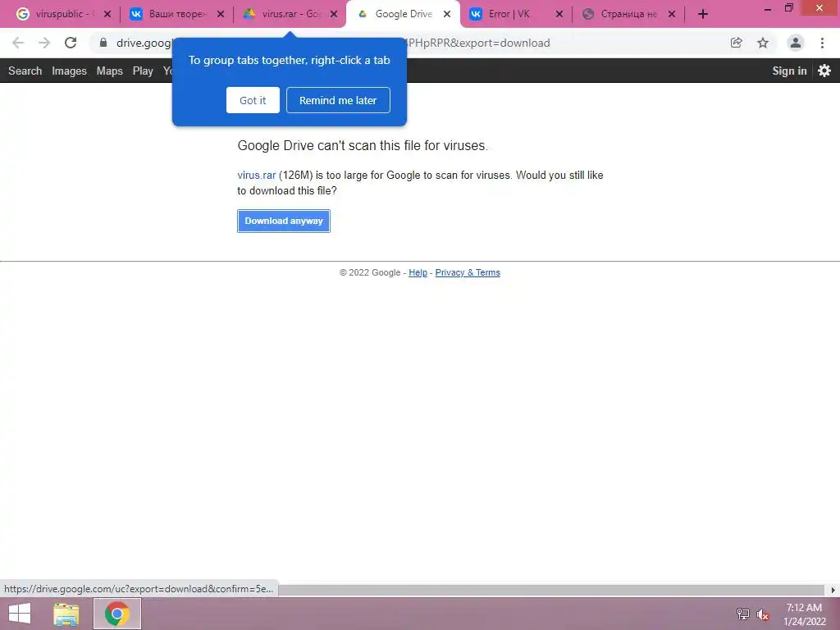
Task: Close the Error | VK tab
Action: [559, 15]
